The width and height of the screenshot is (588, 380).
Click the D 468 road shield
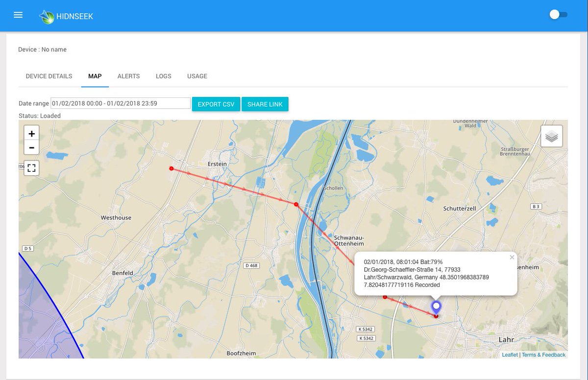coord(250,265)
